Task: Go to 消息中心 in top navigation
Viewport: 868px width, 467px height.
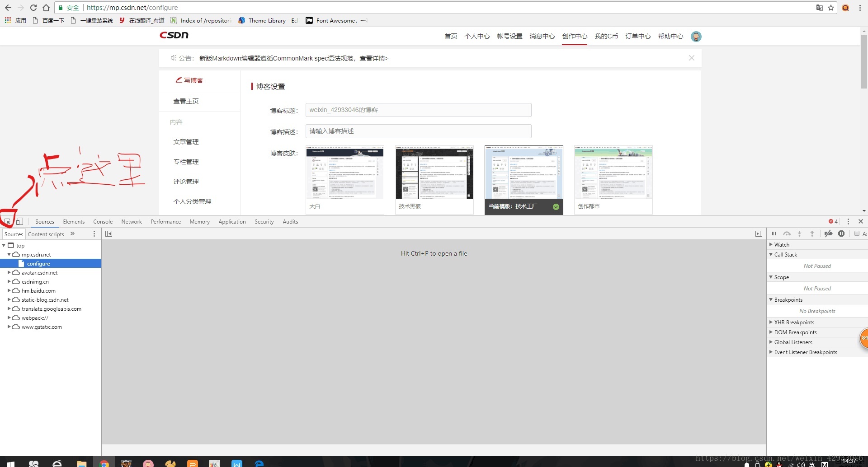Action: 542,36
